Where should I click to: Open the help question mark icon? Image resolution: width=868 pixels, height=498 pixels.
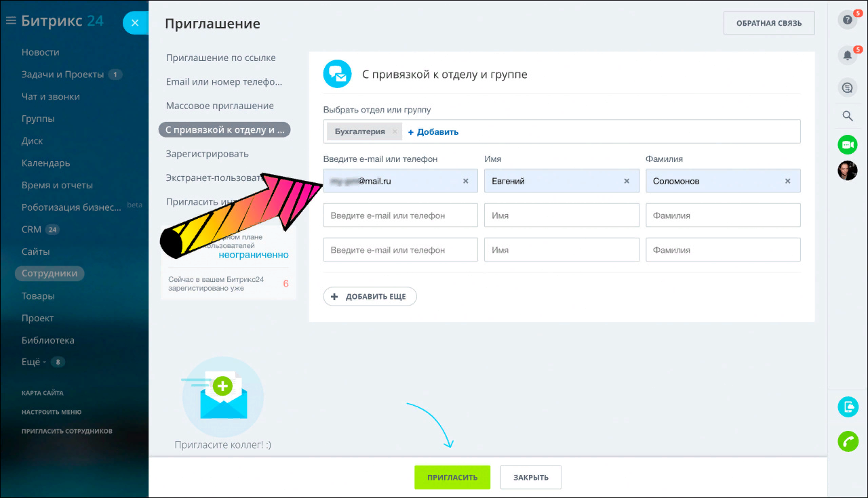tap(847, 20)
